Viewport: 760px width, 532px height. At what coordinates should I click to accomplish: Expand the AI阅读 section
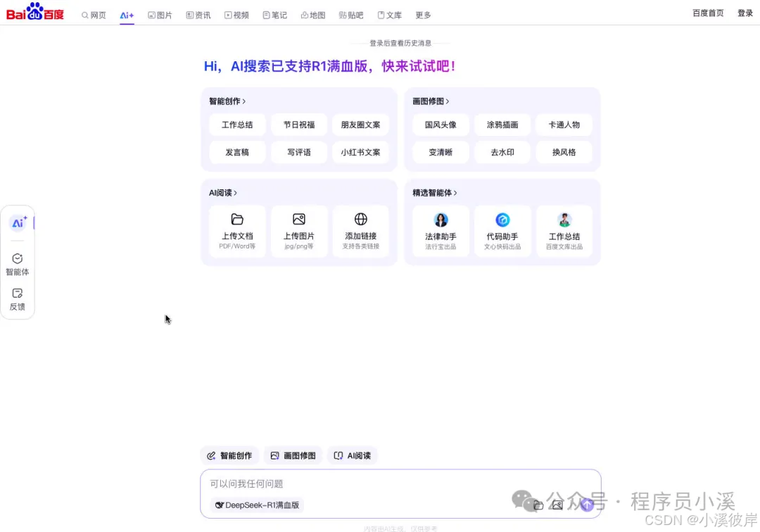tap(223, 193)
